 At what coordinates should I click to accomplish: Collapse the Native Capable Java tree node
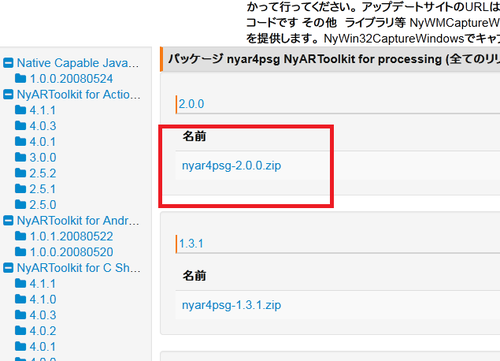[x=8, y=63]
